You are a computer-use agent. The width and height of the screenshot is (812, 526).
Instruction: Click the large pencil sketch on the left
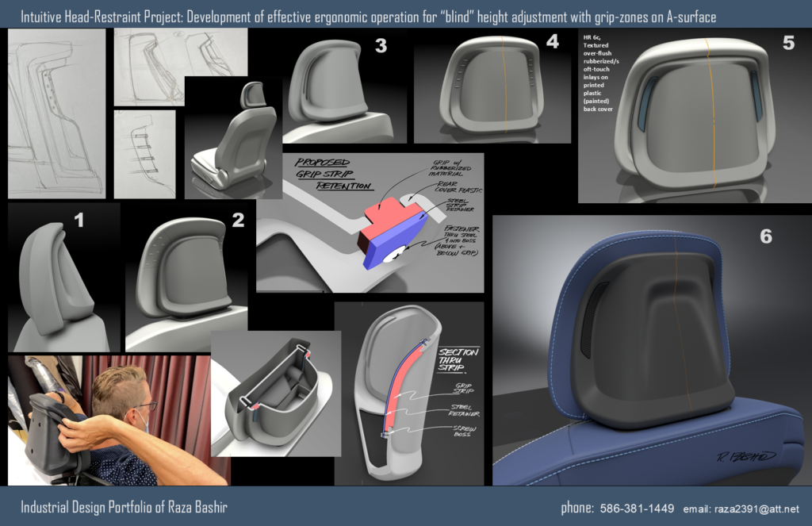(x=56, y=113)
